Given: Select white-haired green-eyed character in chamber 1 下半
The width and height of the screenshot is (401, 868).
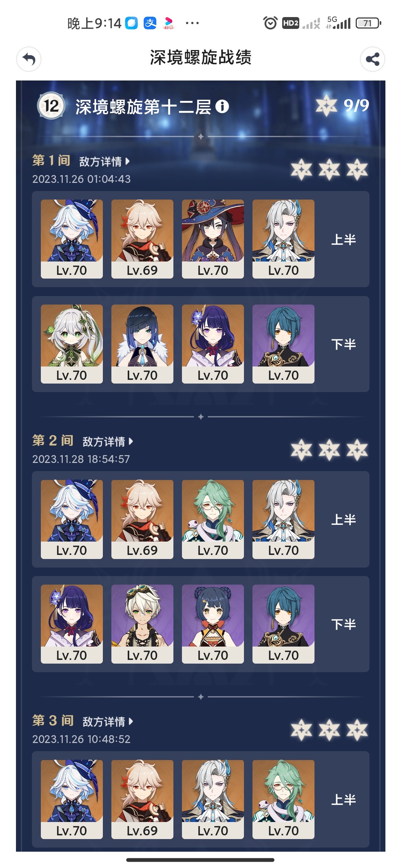Looking at the screenshot, I should [x=72, y=344].
